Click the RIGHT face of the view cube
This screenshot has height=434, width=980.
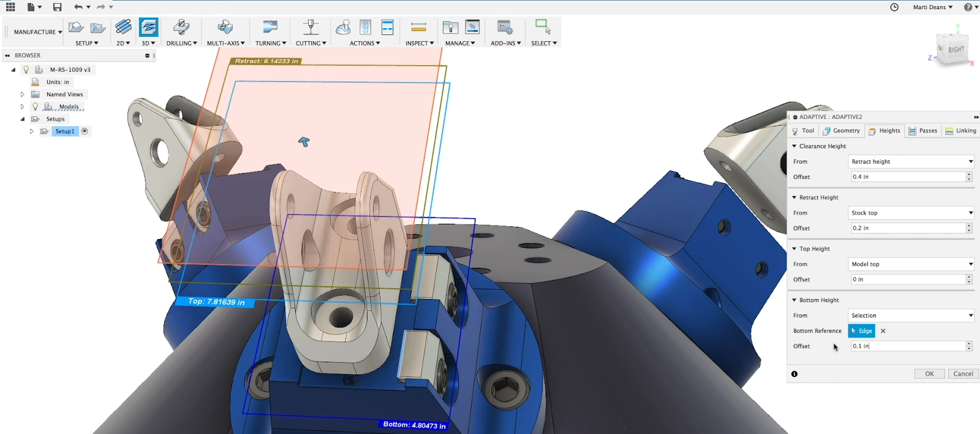956,50
